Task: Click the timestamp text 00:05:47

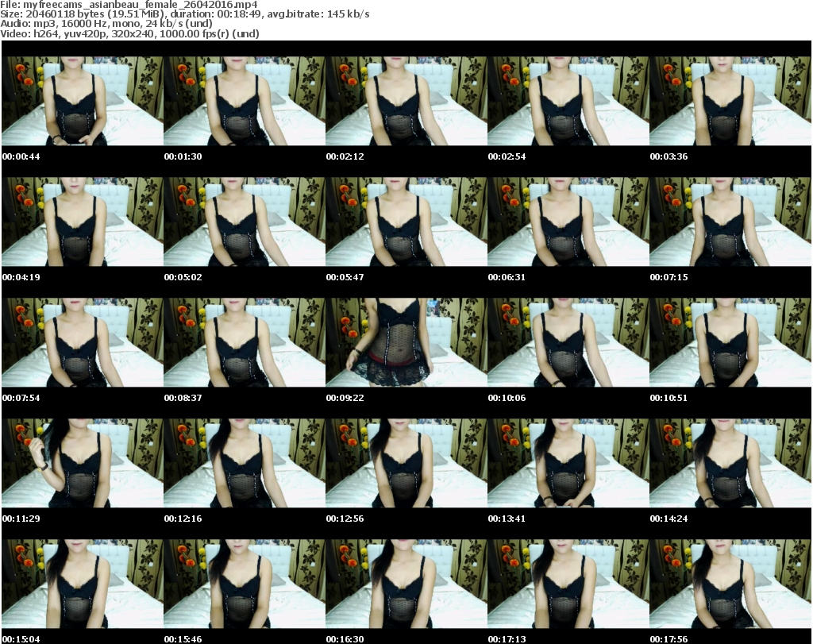Action: tap(345, 277)
